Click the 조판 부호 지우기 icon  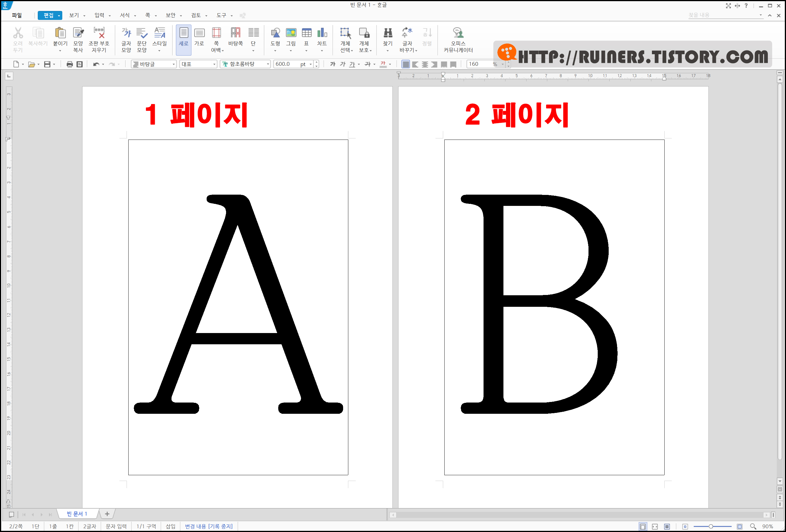(x=99, y=33)
